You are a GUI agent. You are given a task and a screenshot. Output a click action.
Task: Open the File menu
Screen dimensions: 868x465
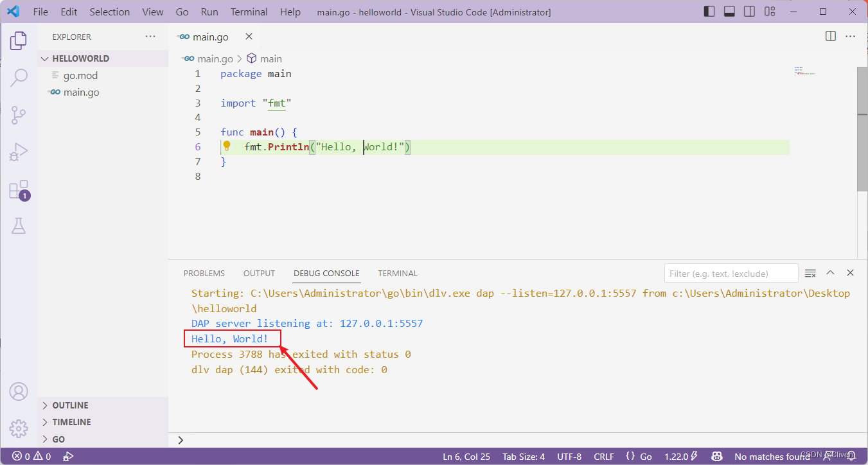[x=40, y=12]
